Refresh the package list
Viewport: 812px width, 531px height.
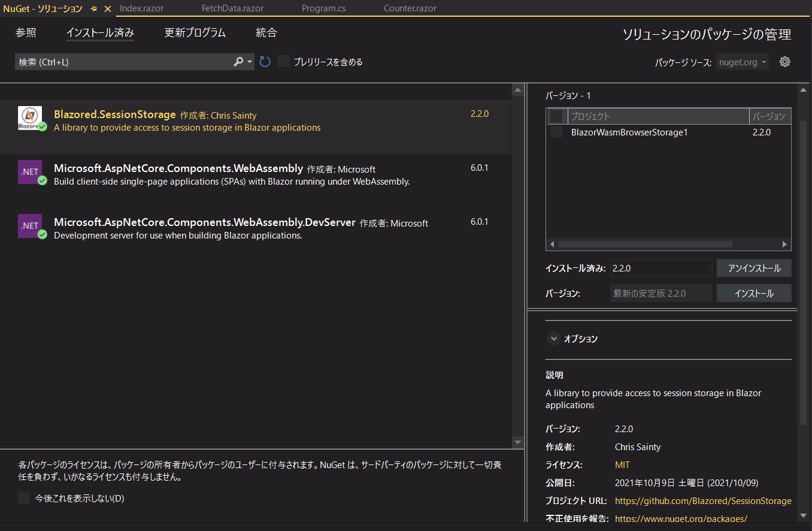[265, 62]
